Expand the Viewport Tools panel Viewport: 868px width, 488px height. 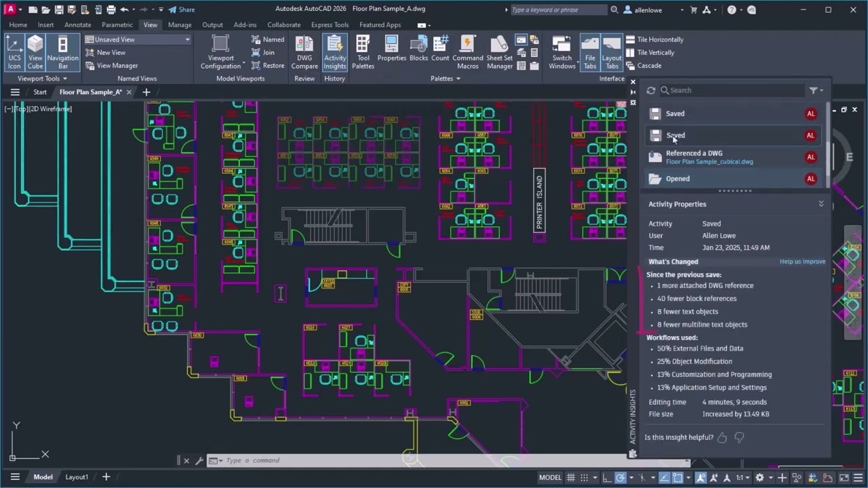42,79
